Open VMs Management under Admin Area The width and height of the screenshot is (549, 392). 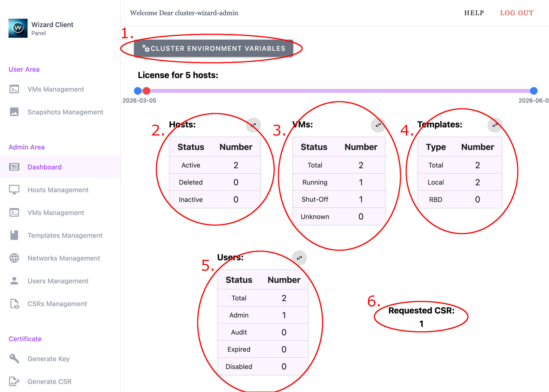[56, 213]
